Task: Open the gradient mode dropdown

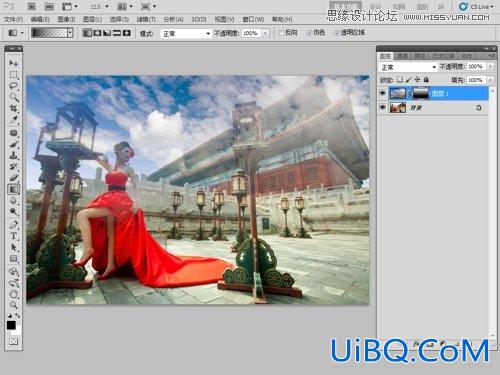Action: tap(186, 33)
